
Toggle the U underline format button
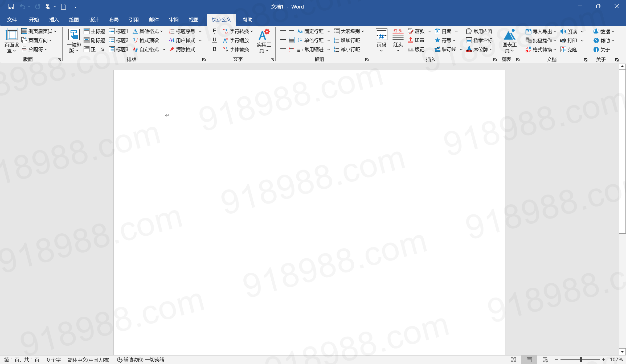pyautogui.click(x=215, y=40)
